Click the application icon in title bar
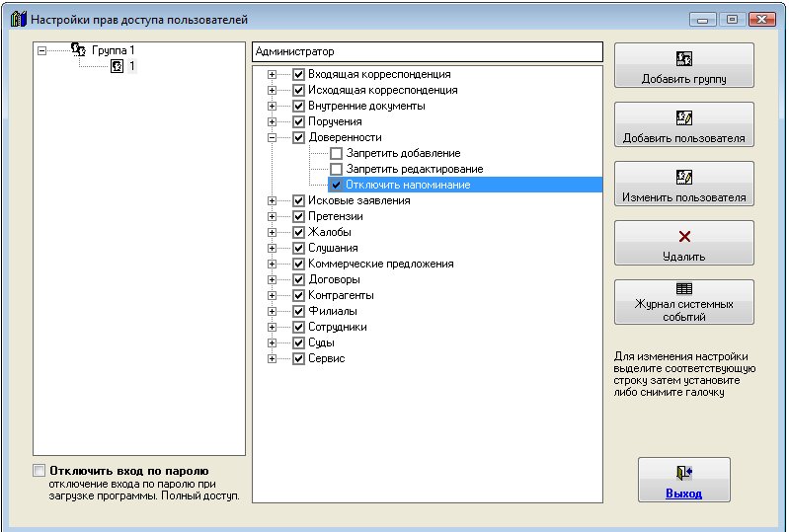This screenshot has width=789, height=532. tap(18, 20)
